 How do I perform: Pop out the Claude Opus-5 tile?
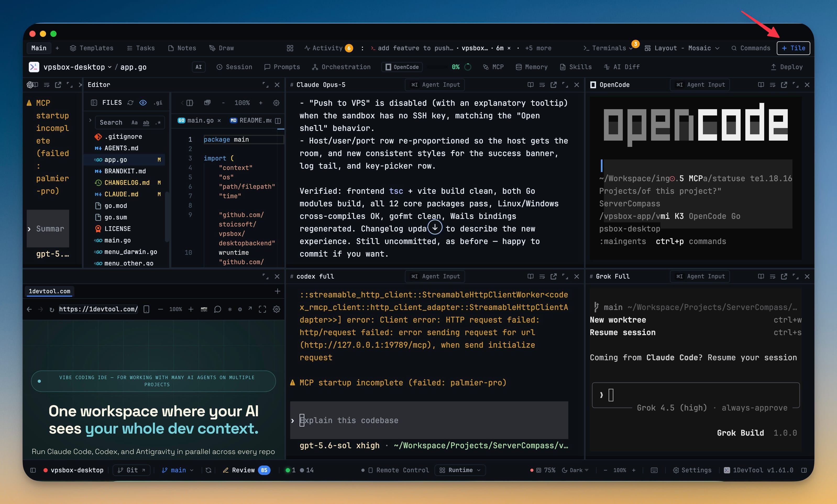[553, 85]
